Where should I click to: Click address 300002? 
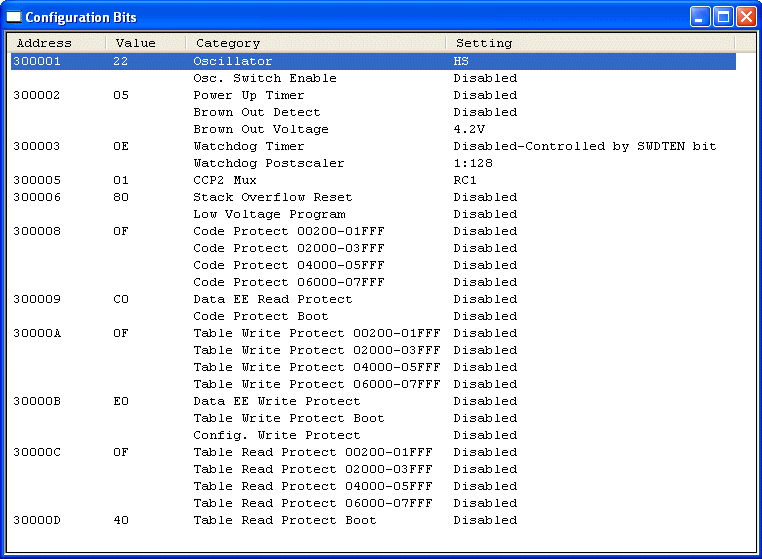pos(37,95)
